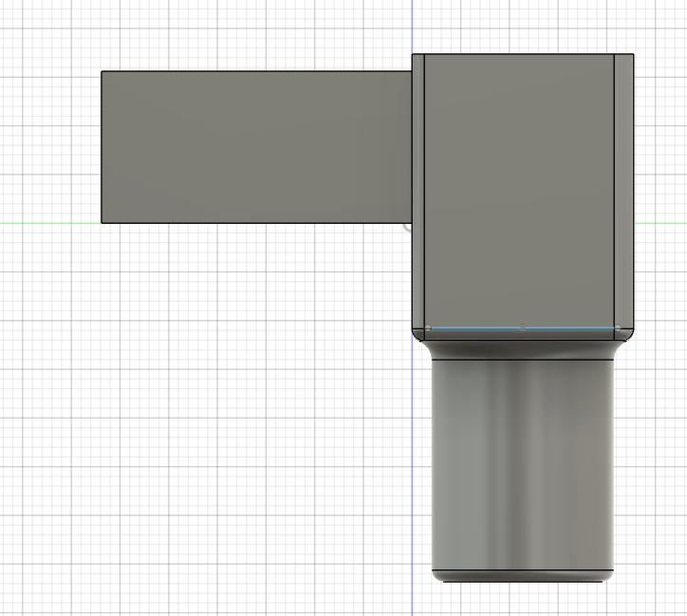Select the flared neck fillet above the cylinder
687x616 pixels.
(523, 350)
